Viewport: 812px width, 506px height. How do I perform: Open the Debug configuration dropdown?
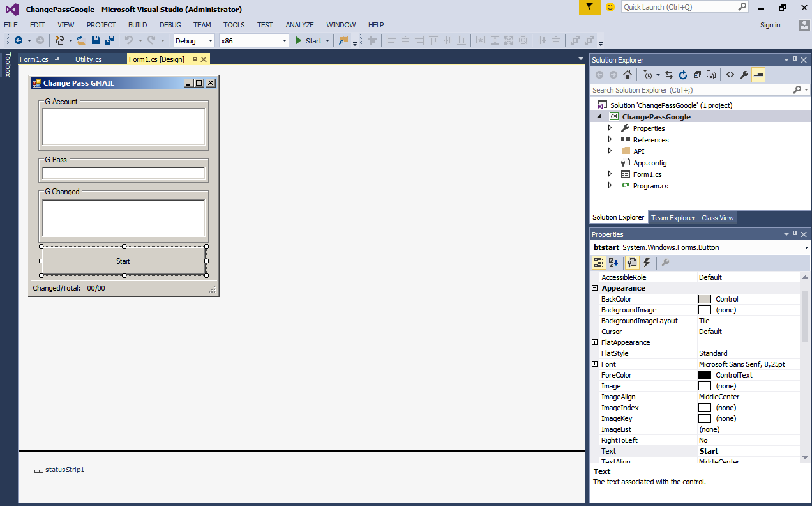point(194,40)
